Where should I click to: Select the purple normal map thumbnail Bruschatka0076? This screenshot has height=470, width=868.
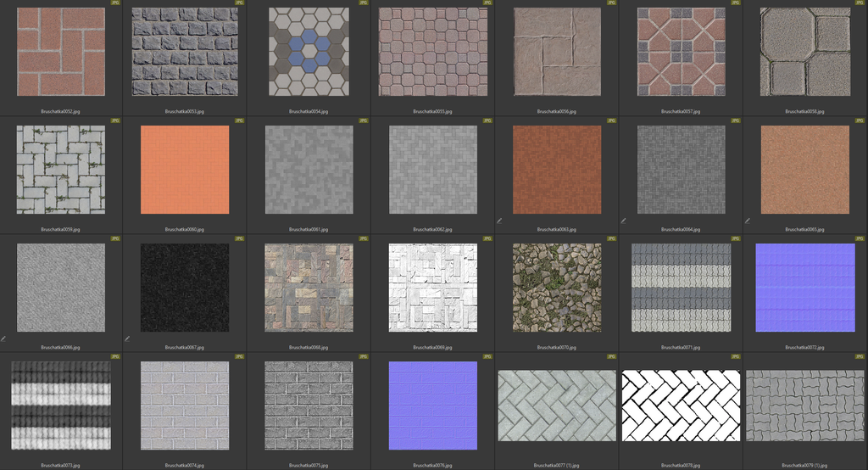point(432,406)
